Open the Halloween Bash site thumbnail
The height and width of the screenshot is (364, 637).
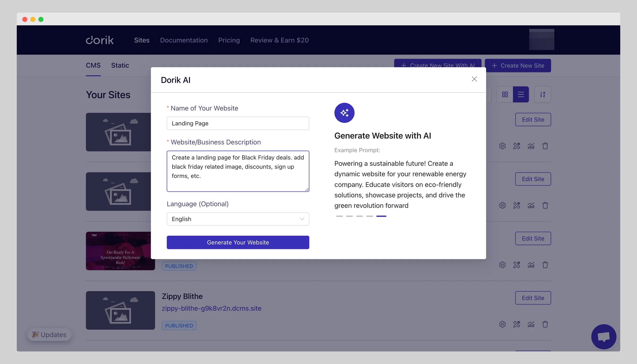120,251
